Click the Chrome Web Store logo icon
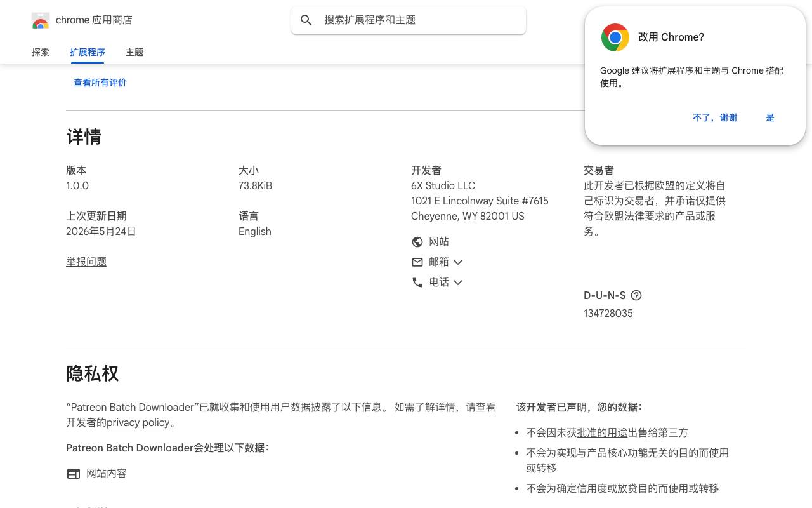812x508 pixels. pos(41,20)
